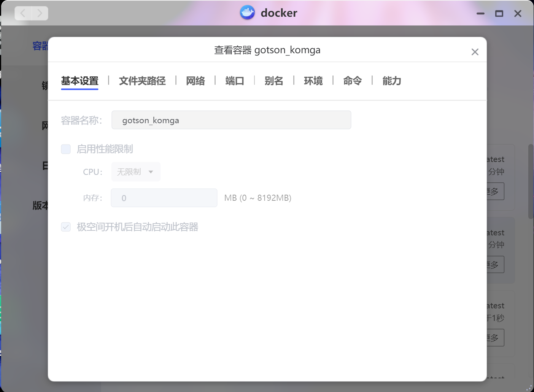Click the back navigation arrow

coord(23,13)
